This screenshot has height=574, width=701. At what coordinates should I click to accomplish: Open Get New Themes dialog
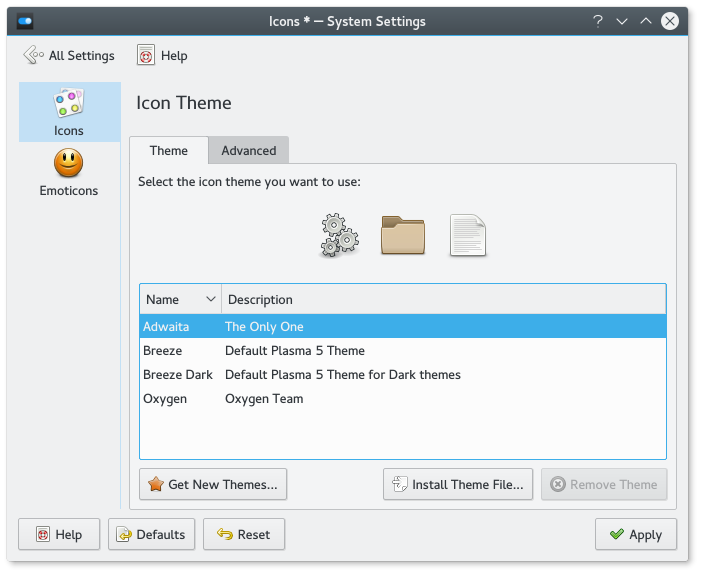pos(213,484)
